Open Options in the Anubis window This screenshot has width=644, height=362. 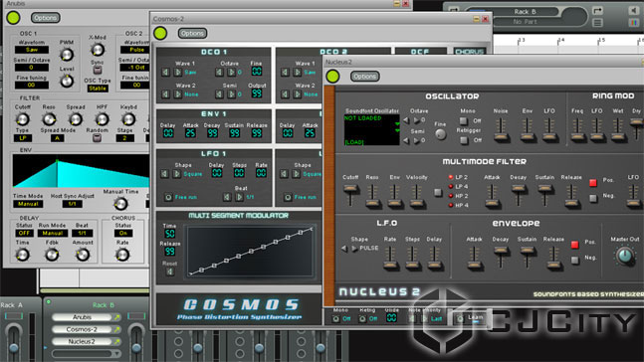(45, 18)
